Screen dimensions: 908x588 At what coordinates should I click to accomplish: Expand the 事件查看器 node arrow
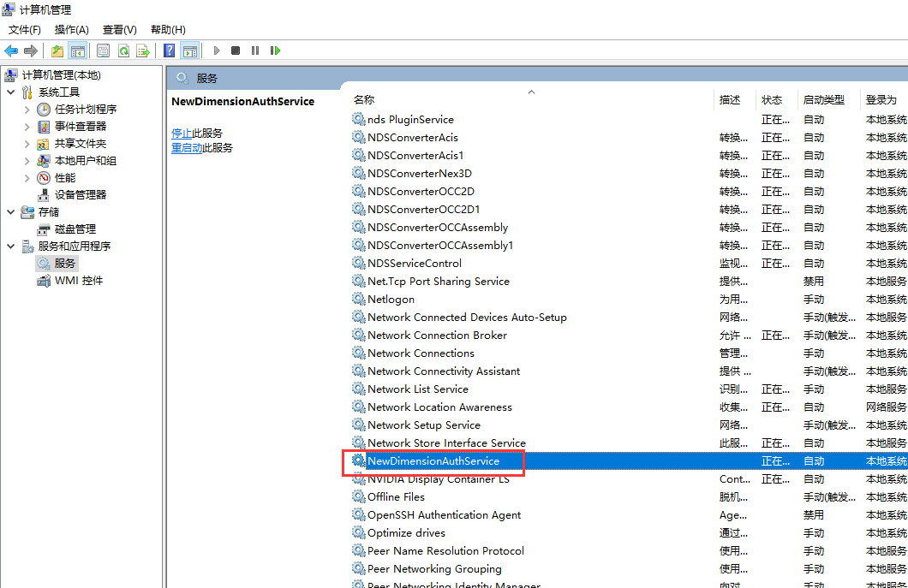click(x=27, y=127)
